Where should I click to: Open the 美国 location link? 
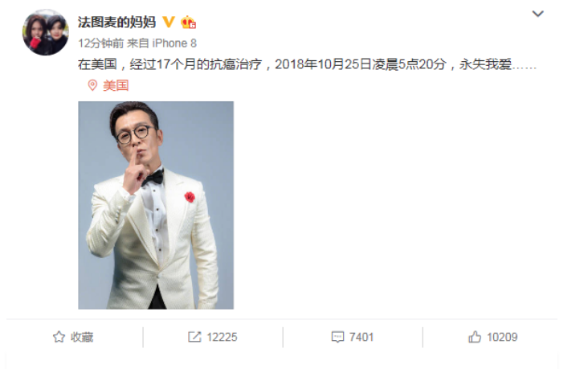(116, 85)
